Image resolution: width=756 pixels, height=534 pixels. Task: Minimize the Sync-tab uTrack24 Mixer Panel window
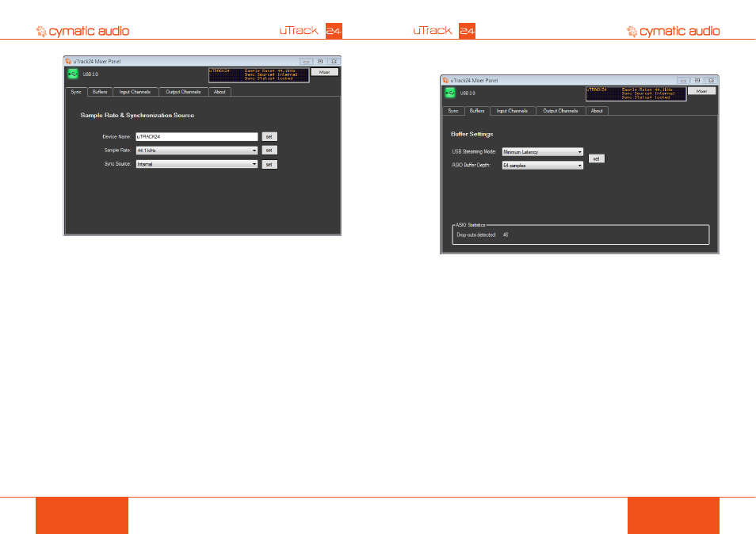point(306,62)
